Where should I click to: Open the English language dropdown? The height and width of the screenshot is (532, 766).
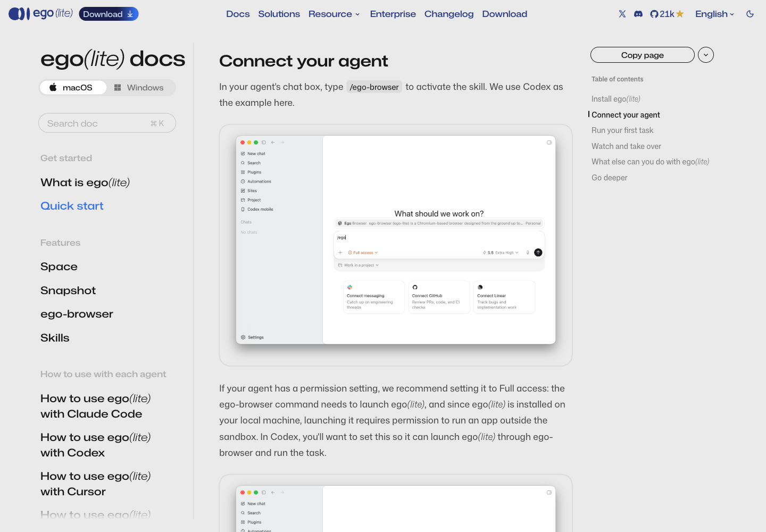(714, 14)
